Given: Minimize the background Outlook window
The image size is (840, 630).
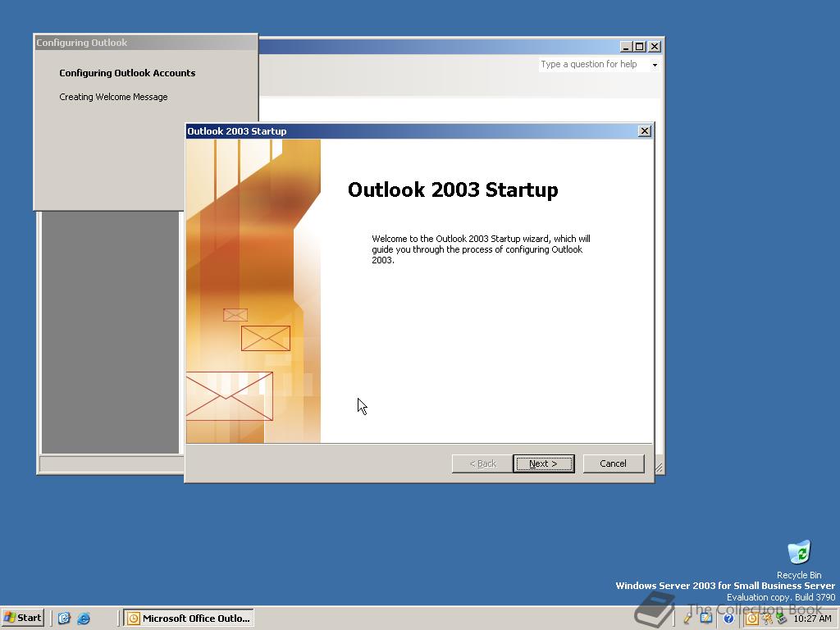Looking at the screenshot, I should click(626, 47).
